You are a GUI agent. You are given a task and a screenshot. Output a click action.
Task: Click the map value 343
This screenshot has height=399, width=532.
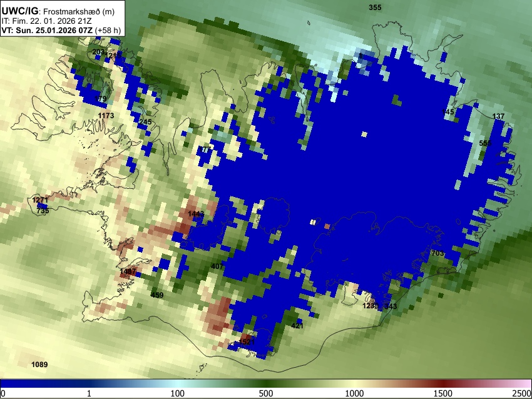391,306
